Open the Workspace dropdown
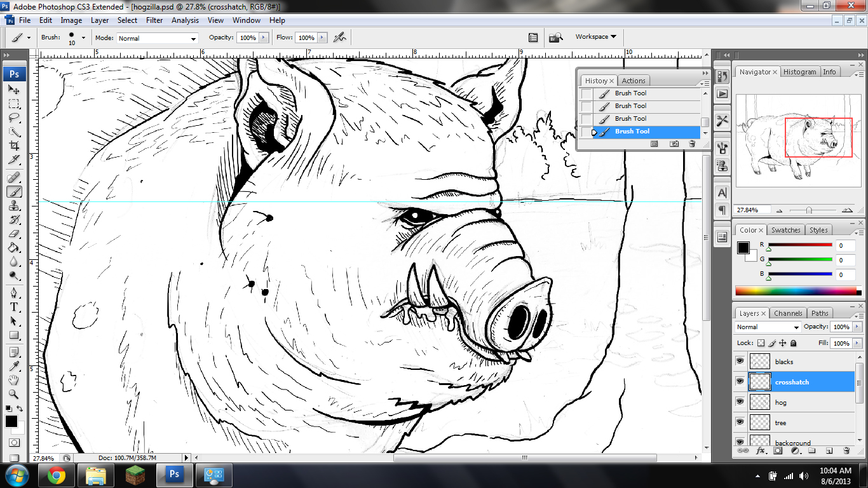Viewport: 868px width, 488px height. tap(593, 37)
